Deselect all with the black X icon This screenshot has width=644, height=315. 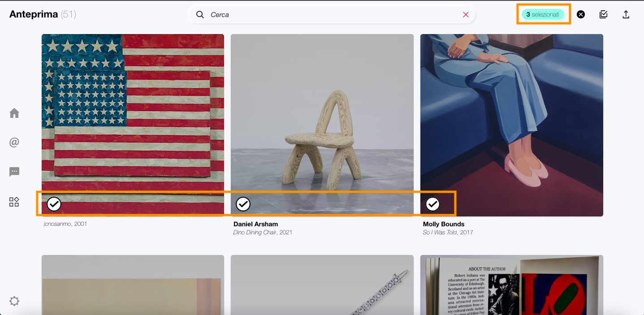[x=581, y=14]
